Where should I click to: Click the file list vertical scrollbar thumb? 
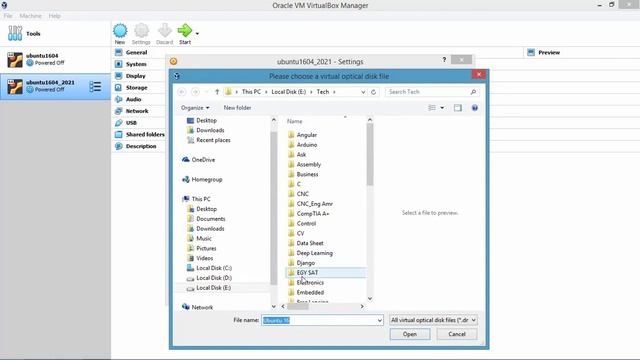[370, 154]
